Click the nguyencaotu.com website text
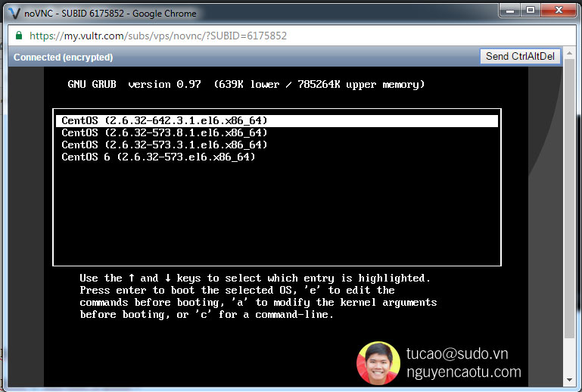This screenshot has height=392, width=582. [463, 372]
